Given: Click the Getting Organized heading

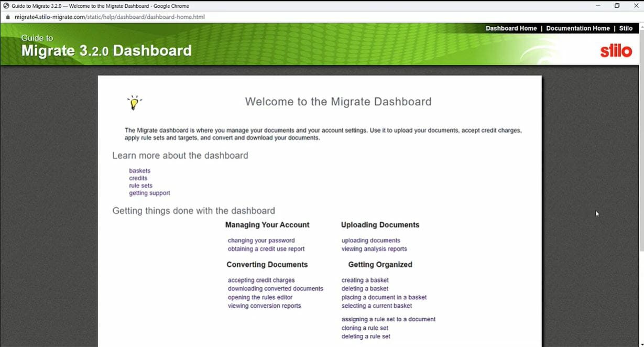Looking at the screenshot, I should click(380, 265).
